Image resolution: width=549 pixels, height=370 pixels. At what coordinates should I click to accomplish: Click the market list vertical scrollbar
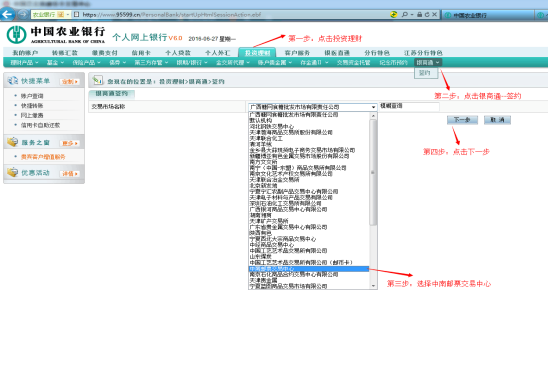[373, 200]
